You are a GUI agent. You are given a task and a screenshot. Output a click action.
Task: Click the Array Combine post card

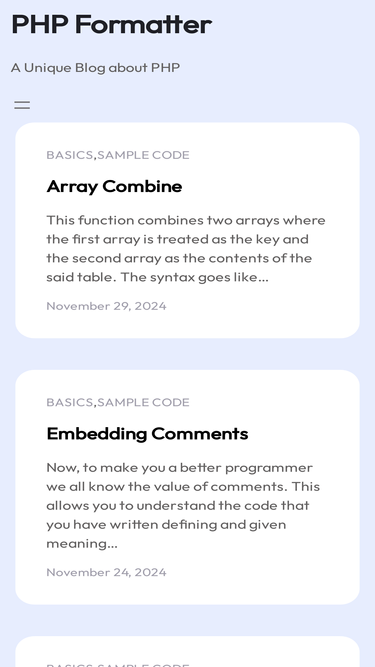point(188,231)
